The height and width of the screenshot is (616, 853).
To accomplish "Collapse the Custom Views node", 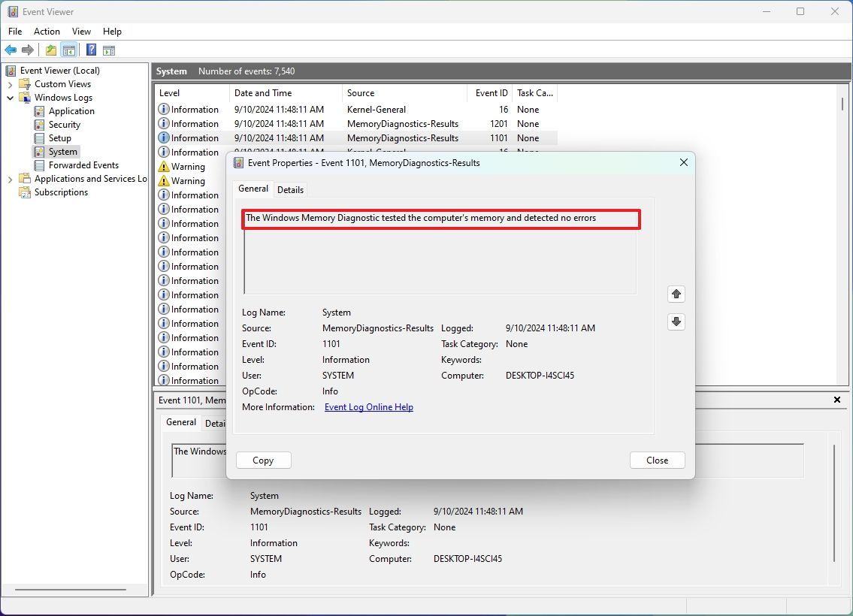I will click(11, 83).
